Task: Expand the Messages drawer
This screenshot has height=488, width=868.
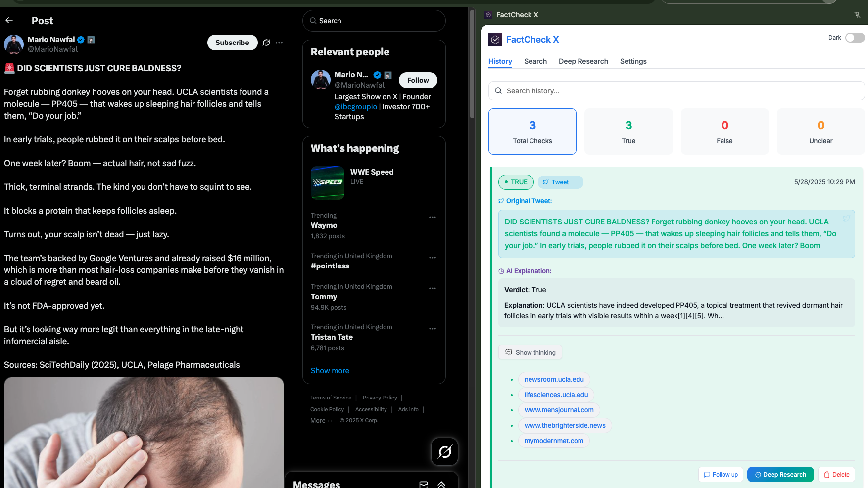Action: [441, 484]
